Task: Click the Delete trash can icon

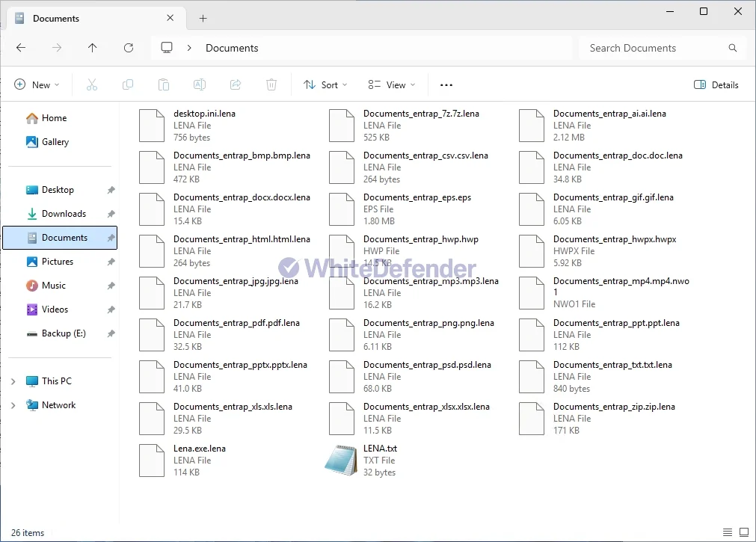Action: coord(272,85)
